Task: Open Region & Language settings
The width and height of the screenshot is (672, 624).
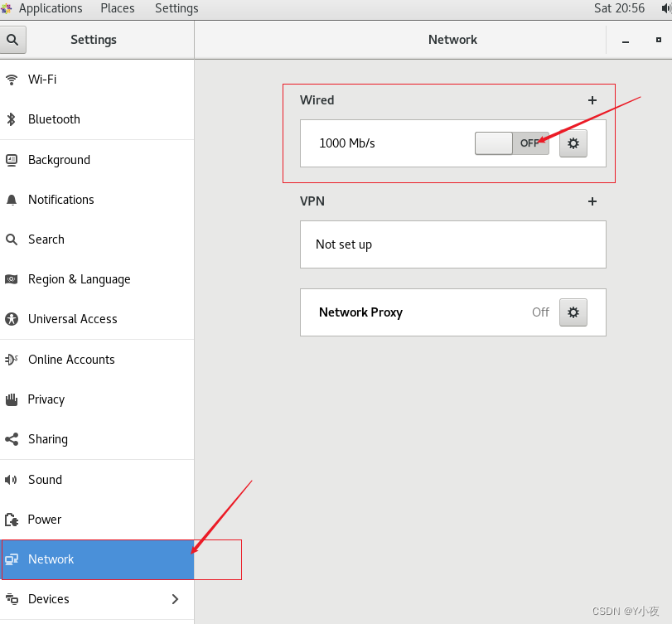Action: (x=10, y=278)
